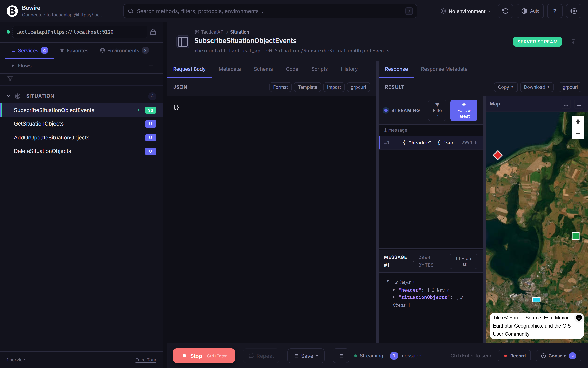Open settings via the gear icon
This screenshot has height=368, width=588.
pyautogui.click(x=574, y=11)
